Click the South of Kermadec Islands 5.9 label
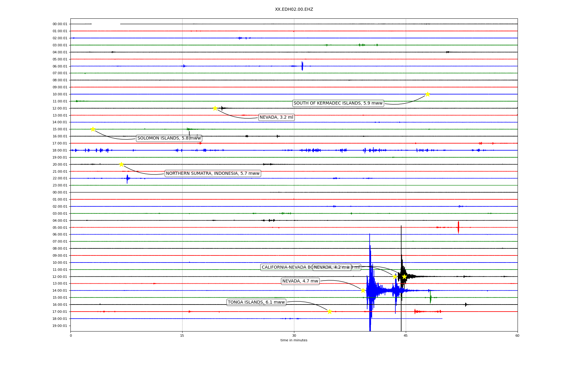588x368 pixels. pyautogui.click(x=338, y=103)
